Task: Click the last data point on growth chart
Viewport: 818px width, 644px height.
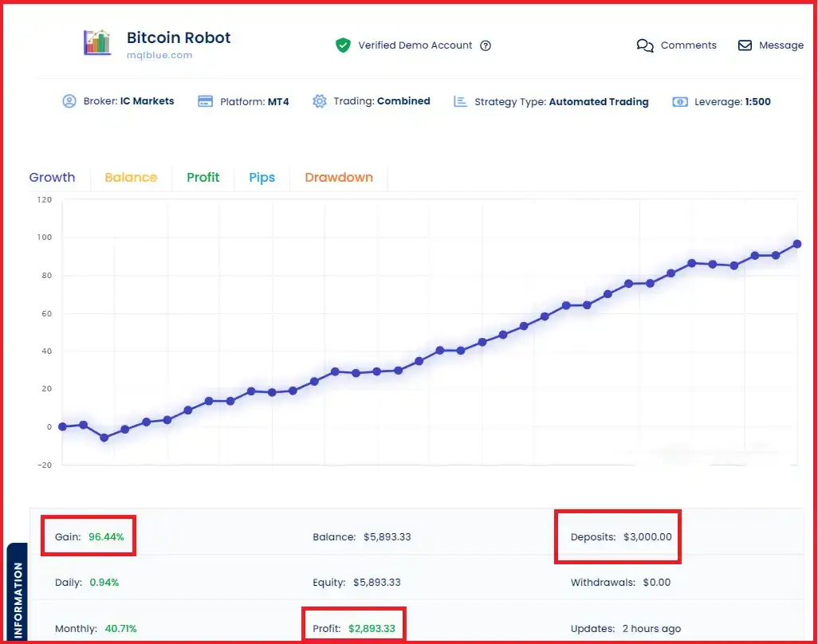Action: tap(796, 244)
